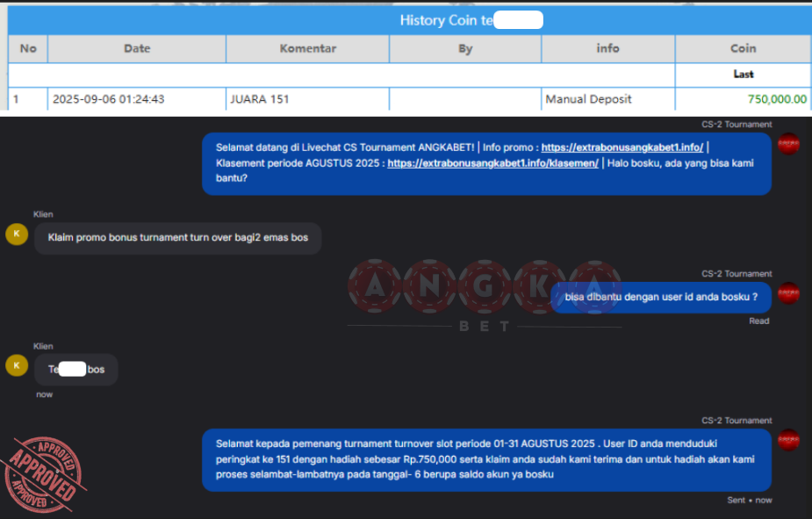Click the Sent • now status label
Screen dimensions: 812x519
point(750,501)
